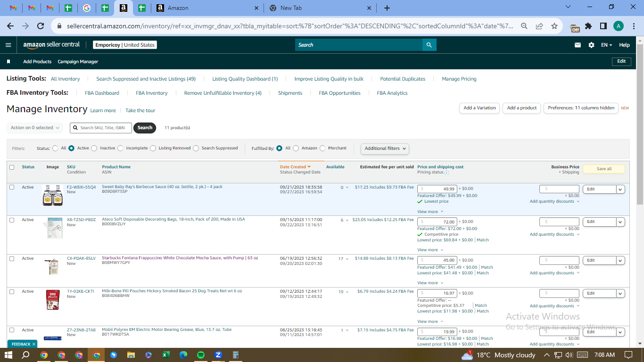Image resolution: width=644 pixels, height=362 pixels.
Task: Open a new tab with the plus icon
Action: (x=387, y=8)
